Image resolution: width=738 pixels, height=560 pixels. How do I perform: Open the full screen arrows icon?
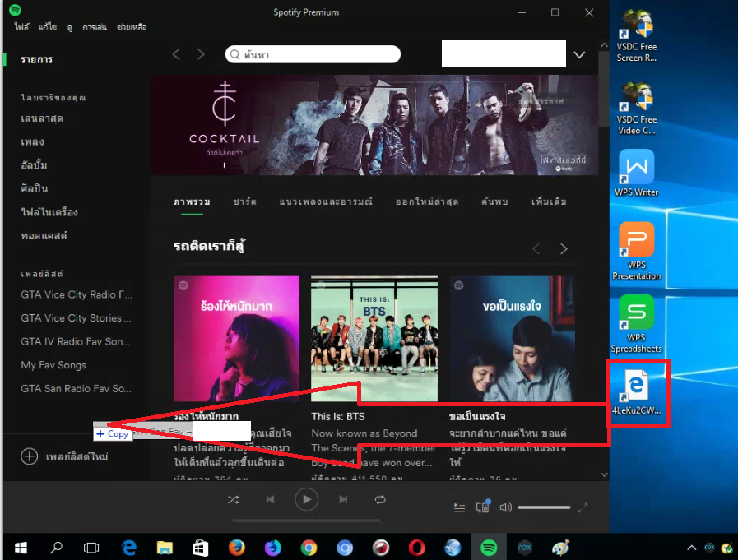pos(583,507)
